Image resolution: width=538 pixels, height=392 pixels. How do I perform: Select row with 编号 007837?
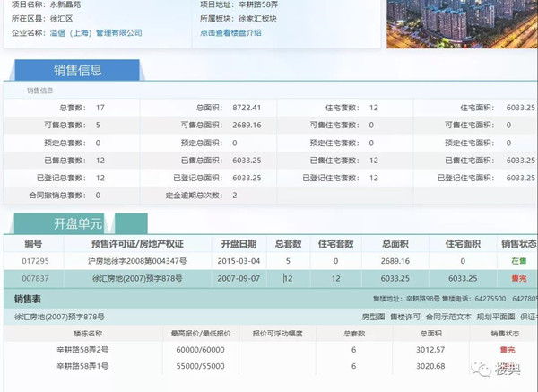(269, 278)
